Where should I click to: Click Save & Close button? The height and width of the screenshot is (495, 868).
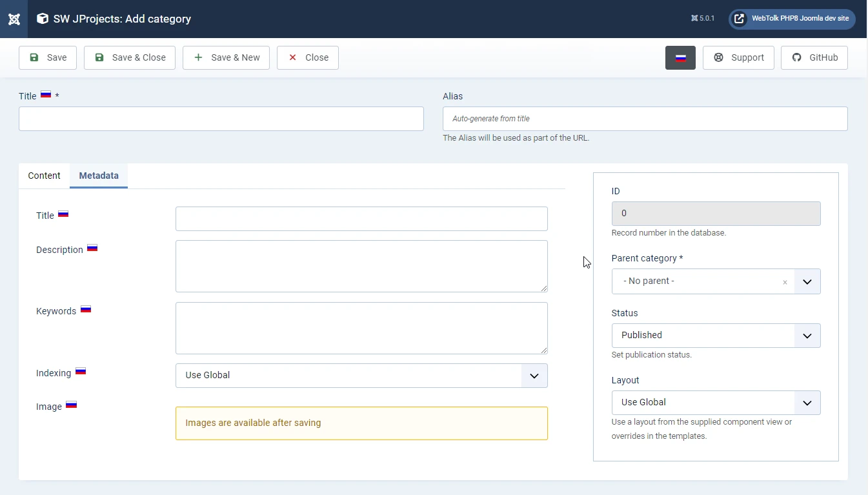click(130, 57)
